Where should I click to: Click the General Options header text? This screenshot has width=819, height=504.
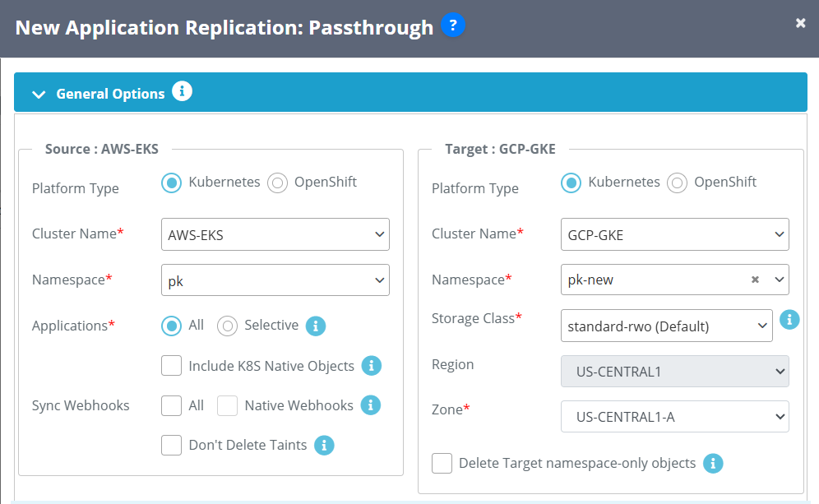tap(110, 94)
